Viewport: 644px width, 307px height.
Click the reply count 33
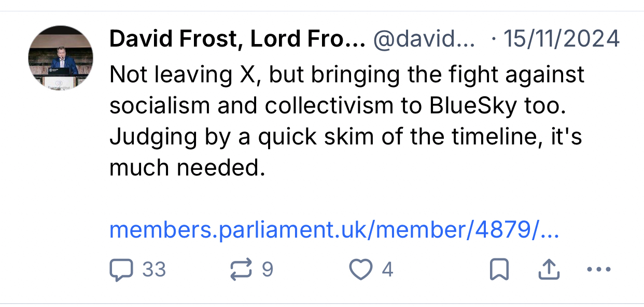154,270
